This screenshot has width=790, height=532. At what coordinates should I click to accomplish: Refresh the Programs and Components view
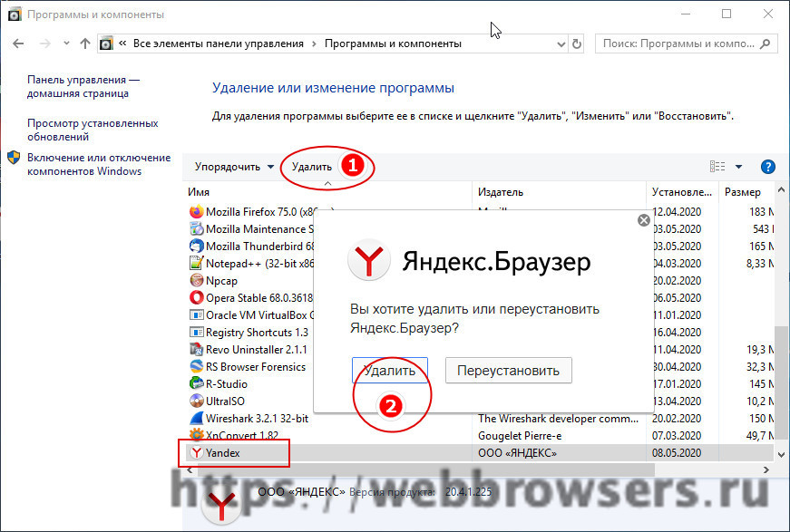[x=577, y=44]
